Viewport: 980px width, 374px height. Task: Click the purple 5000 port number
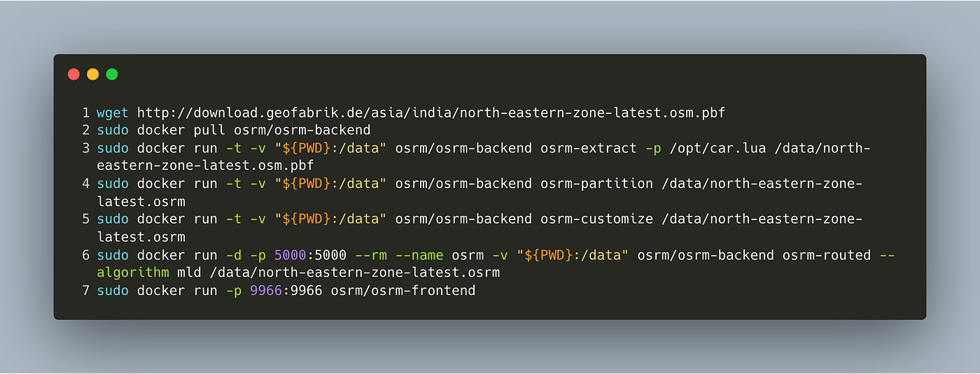click(290, 255)
